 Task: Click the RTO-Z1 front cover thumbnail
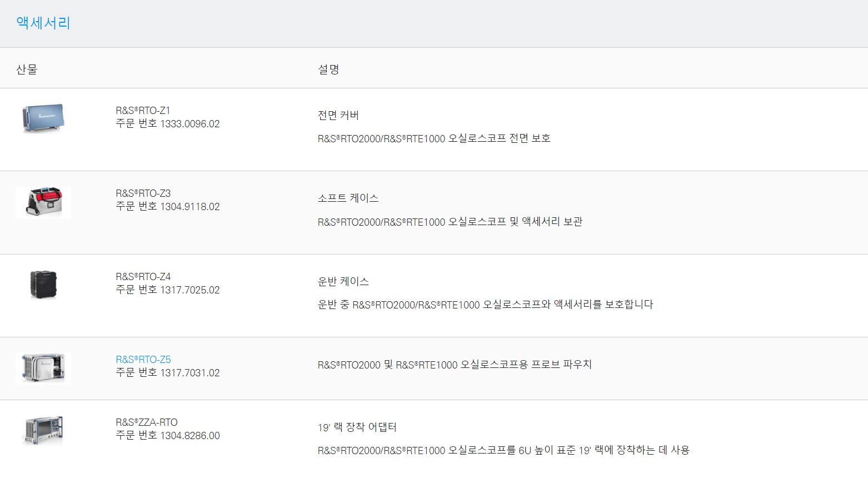[x=43, y=118]
